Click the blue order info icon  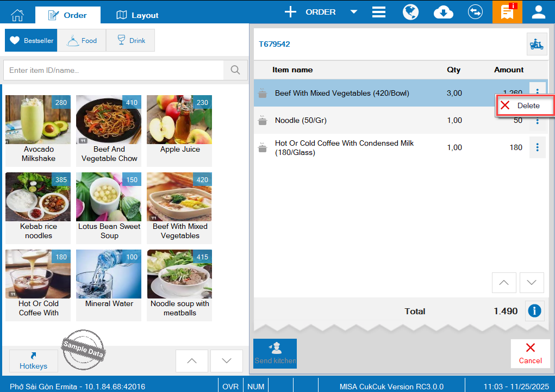click(x=535, y=311)
